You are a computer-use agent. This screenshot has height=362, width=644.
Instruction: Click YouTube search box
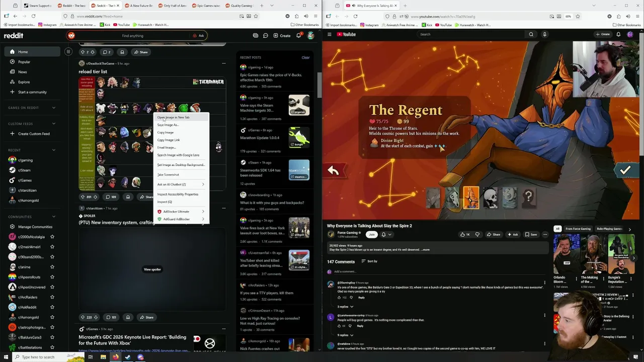[x=470, y=34]
